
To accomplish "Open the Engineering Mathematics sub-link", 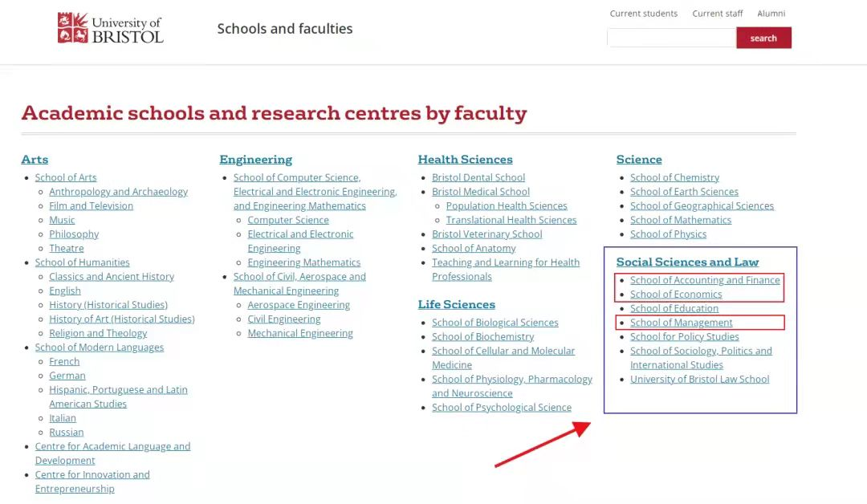I will (x=304, y=262).
